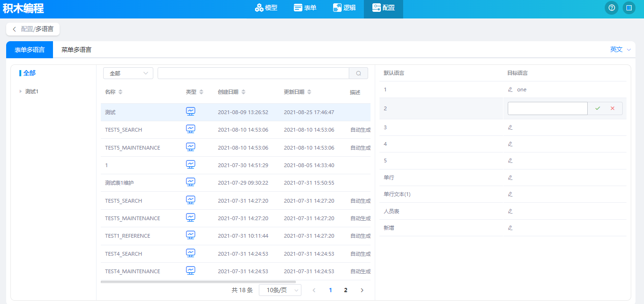
Task: Click type icon in row named 1
Action: click(191, 165)
